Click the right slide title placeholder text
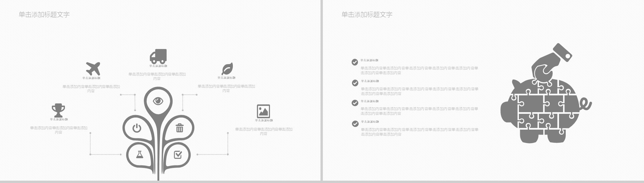The width and height of the screenshot is (644, 183). click(x=367, y=15)
